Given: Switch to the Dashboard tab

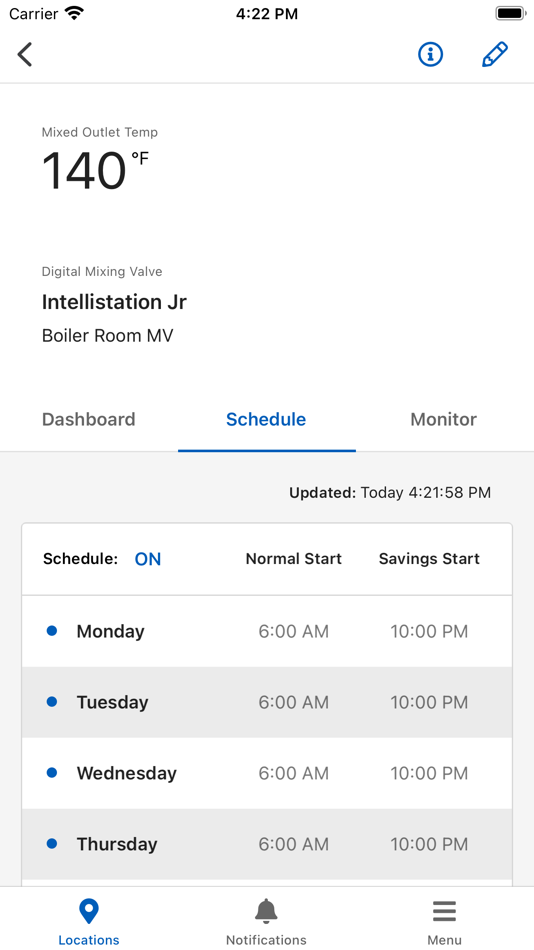Looking at the screenshot, I should (88, 419).
